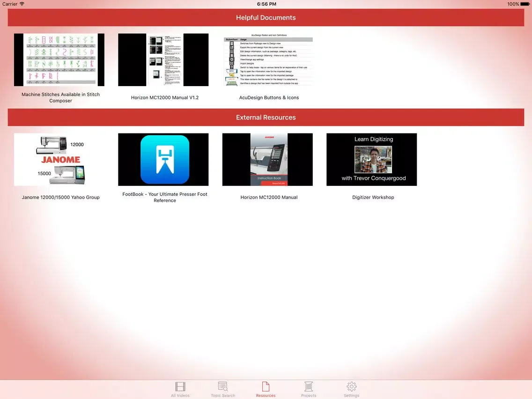Open the Settings gear icon
This screenshot has height=399, width=532.
click(x=352, y=386)
